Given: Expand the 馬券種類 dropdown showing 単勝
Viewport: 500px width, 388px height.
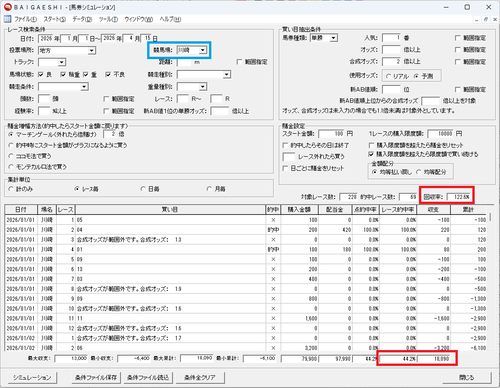Looking at the screenshot, I should 333,38.
